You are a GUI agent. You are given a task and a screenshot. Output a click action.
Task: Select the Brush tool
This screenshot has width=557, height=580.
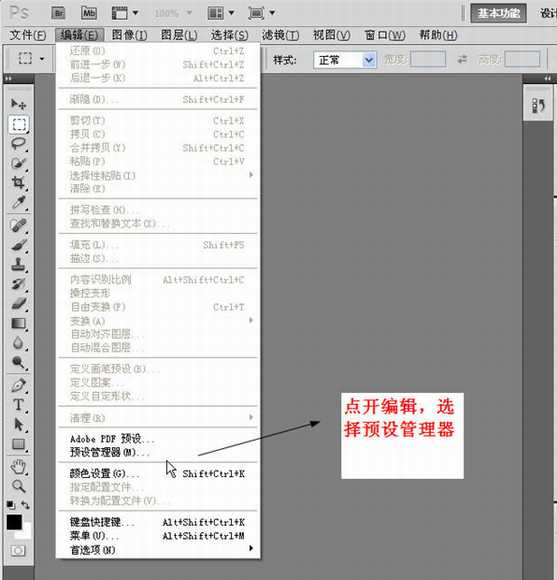pyautogui.click(x=18, y=245)
